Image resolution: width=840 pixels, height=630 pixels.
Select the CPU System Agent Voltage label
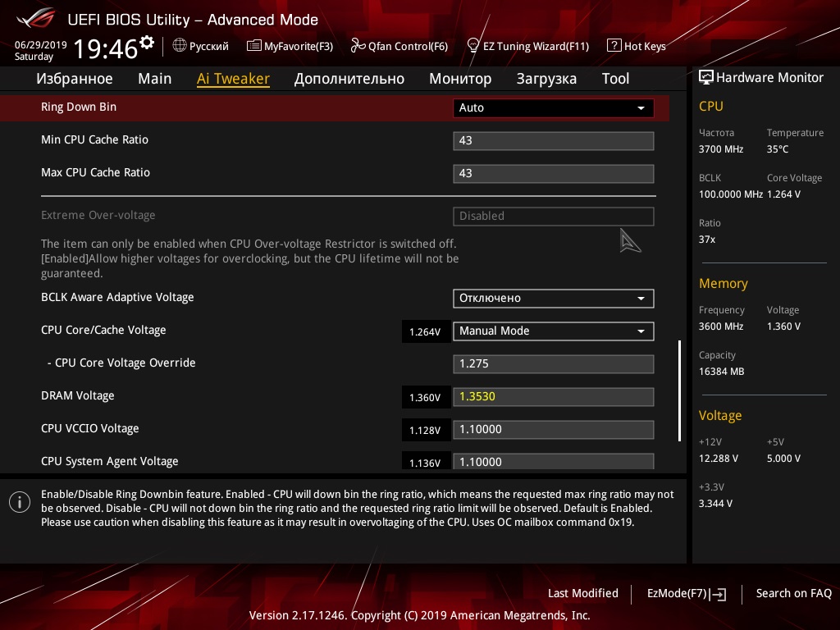click(x=110, y=461)
